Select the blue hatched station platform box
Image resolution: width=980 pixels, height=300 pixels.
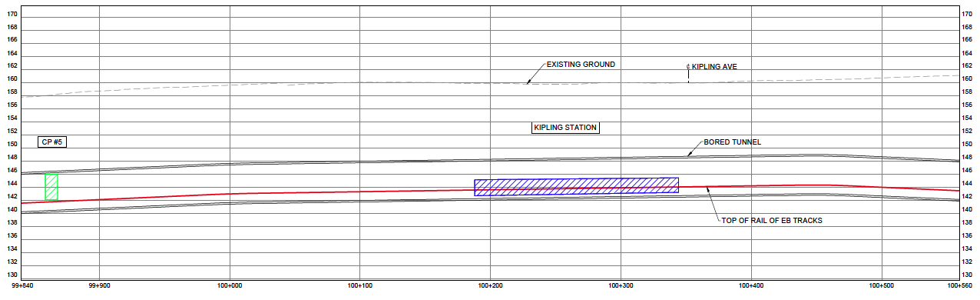click(576, 187)
